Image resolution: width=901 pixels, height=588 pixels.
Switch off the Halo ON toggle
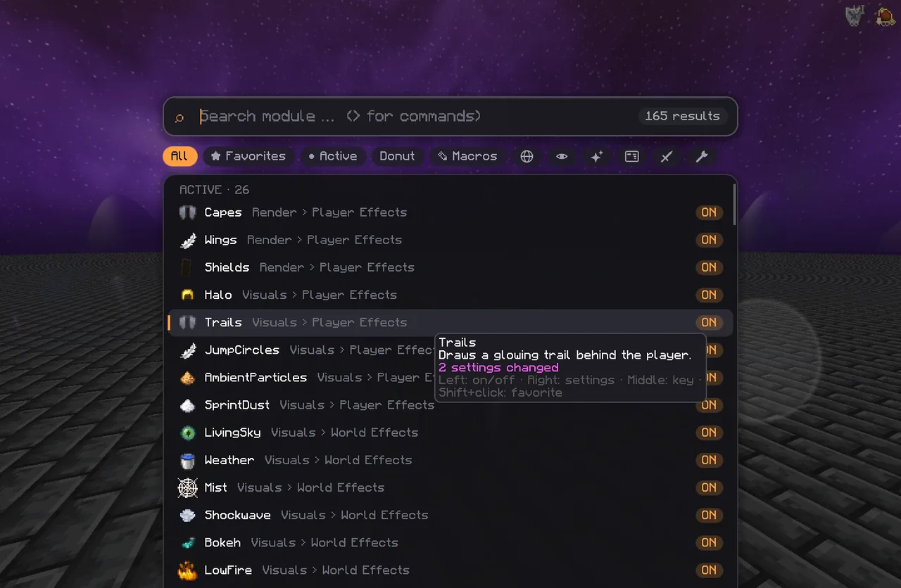(709, 295)
